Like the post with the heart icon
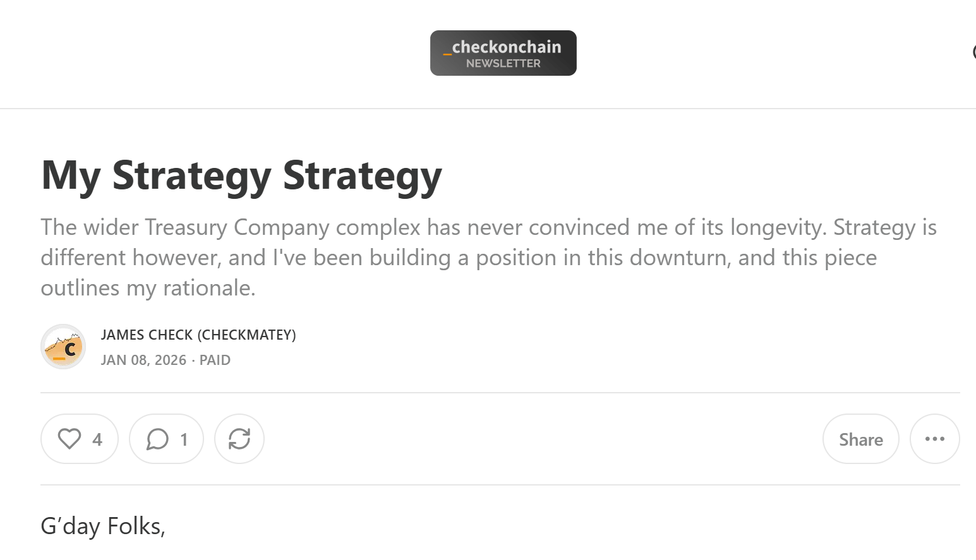976x560 pixels. (69, 439)
